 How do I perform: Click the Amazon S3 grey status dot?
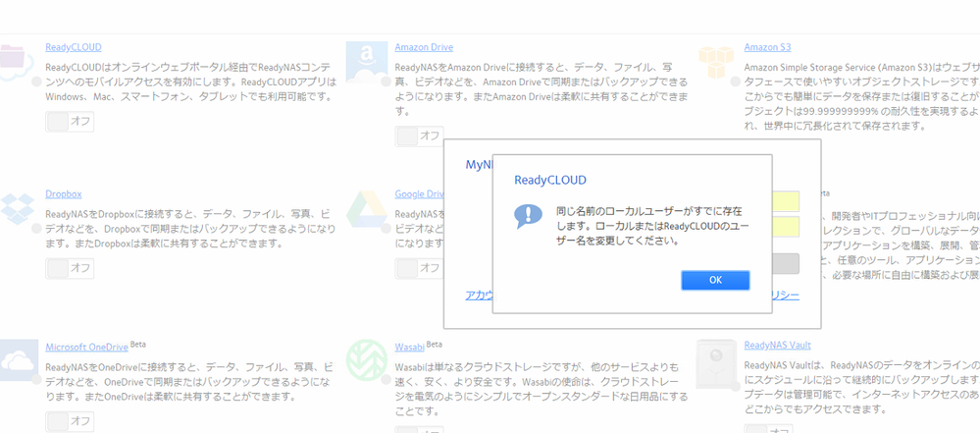[x=735, y=81]
